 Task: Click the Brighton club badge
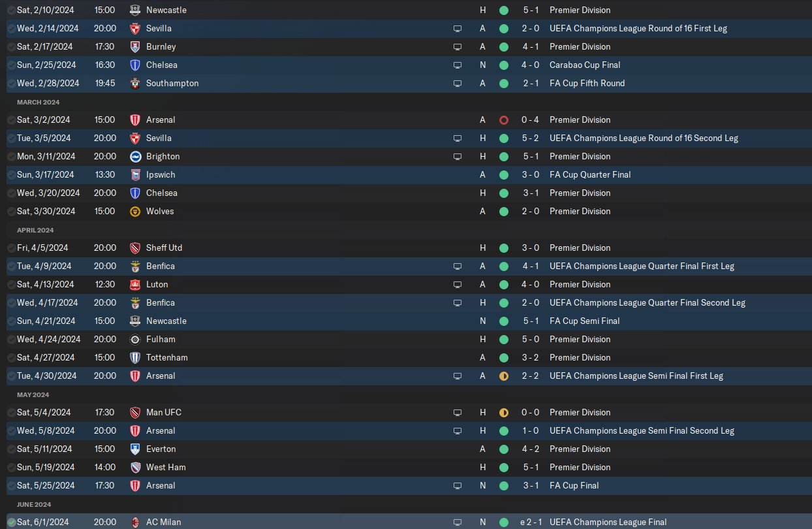(x=135, y=156)
